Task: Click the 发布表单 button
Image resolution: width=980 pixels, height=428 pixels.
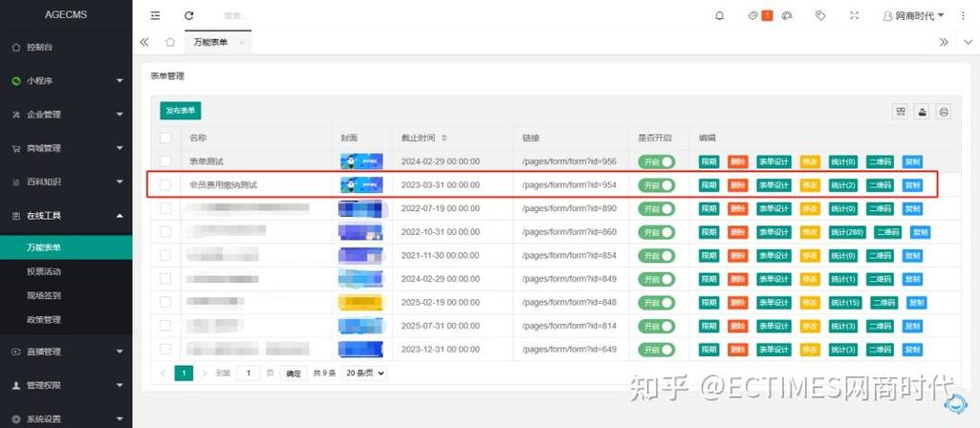Action: tap(181, 111)
